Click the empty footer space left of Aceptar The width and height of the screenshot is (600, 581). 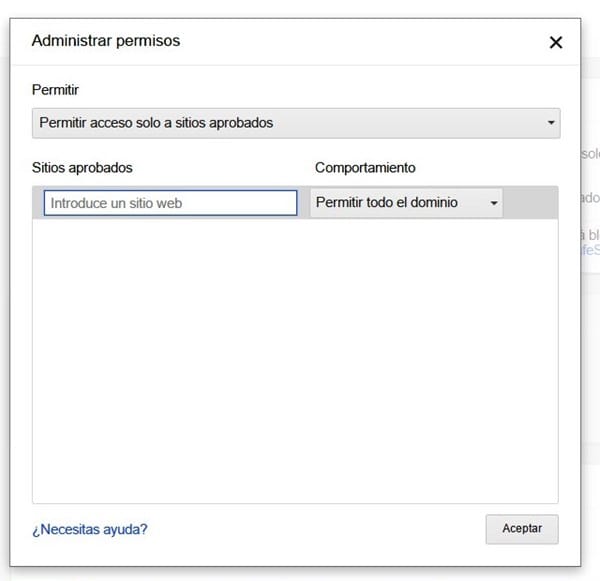tap(320, 529)
